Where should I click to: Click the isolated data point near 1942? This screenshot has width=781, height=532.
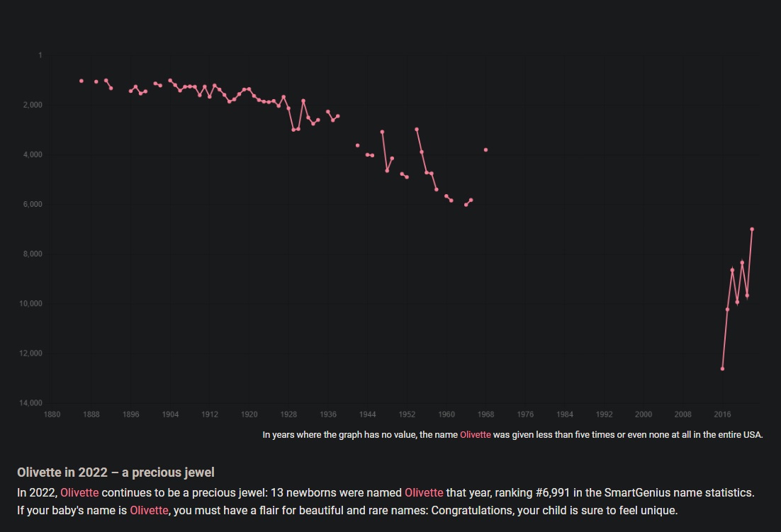tap(357, 145)
